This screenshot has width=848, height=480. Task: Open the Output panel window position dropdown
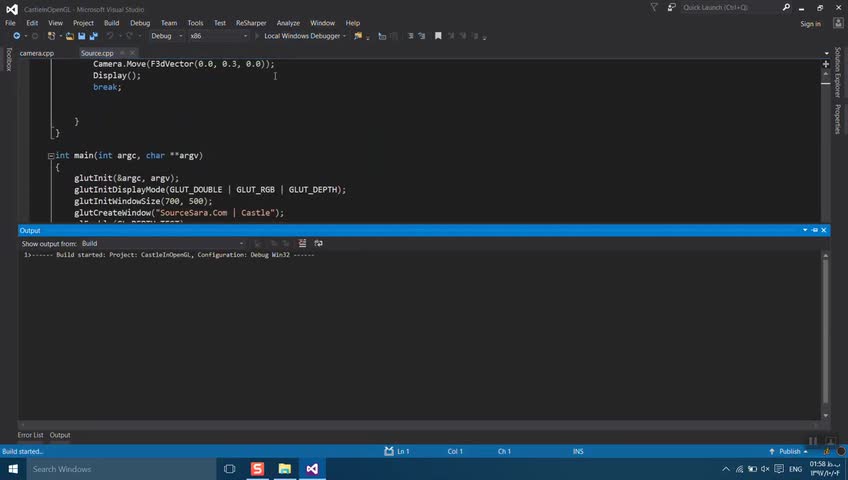pyautogui.click(x=805, y=230)
